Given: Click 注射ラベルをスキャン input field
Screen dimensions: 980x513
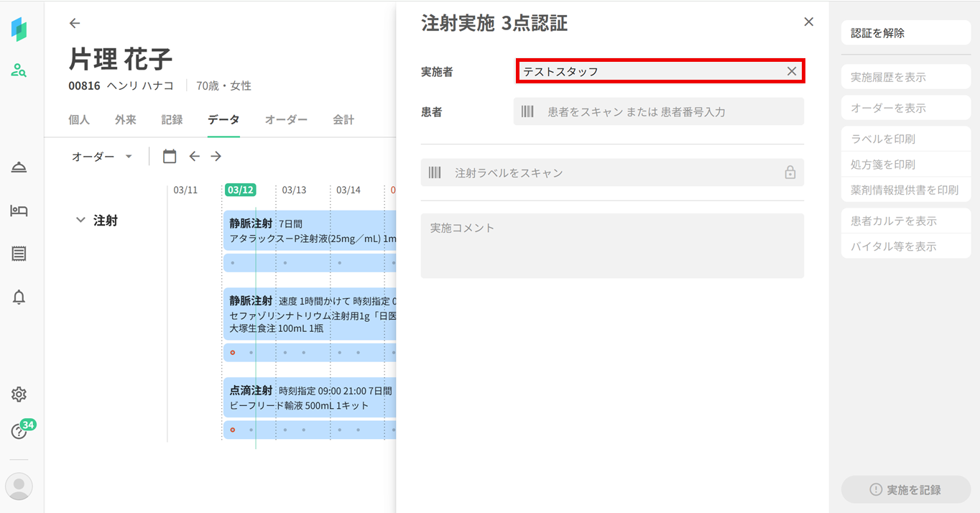Looking at the screenshot, I should tap(612, 172).
